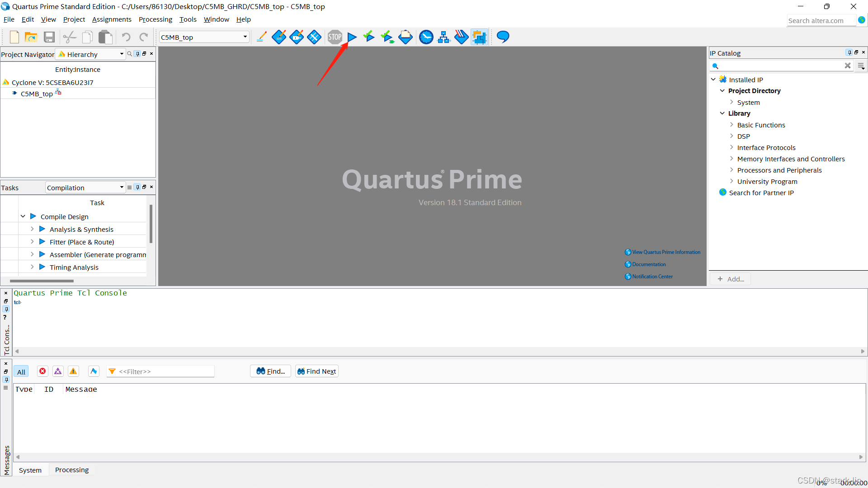868x488 pixels.
Task: Expand the Analysis & Synthesis task
Action: click(32, 229)
